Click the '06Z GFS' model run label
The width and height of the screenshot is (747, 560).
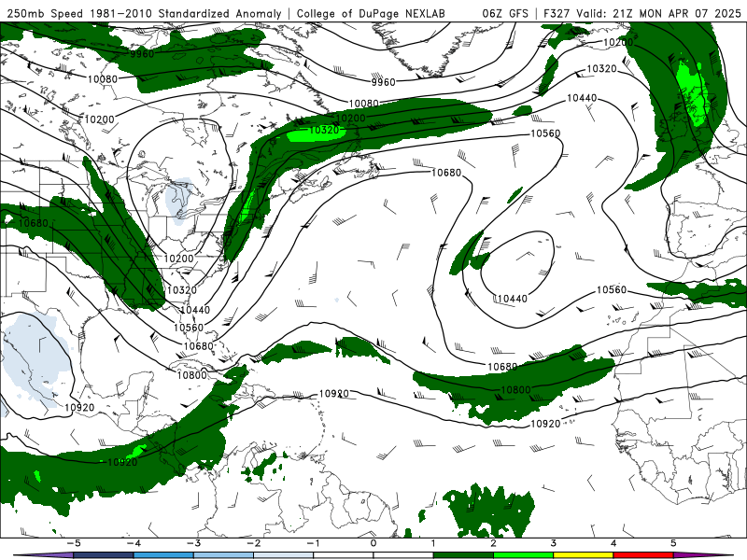(505, 14)
